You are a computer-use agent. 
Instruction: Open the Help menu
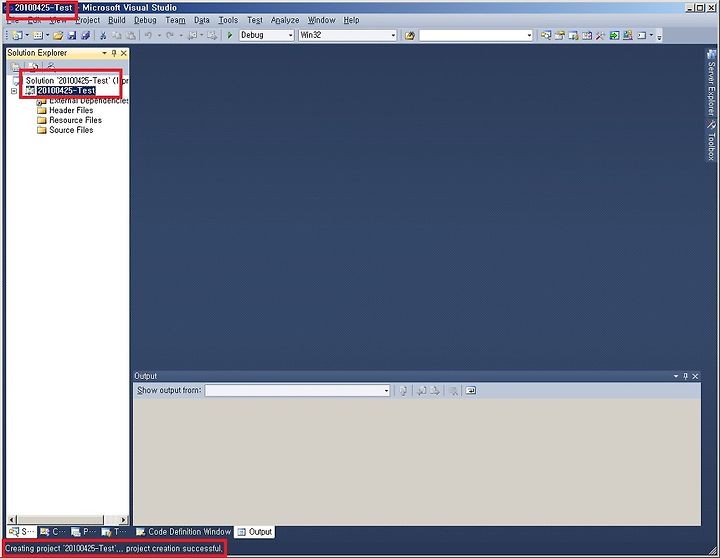351,20
